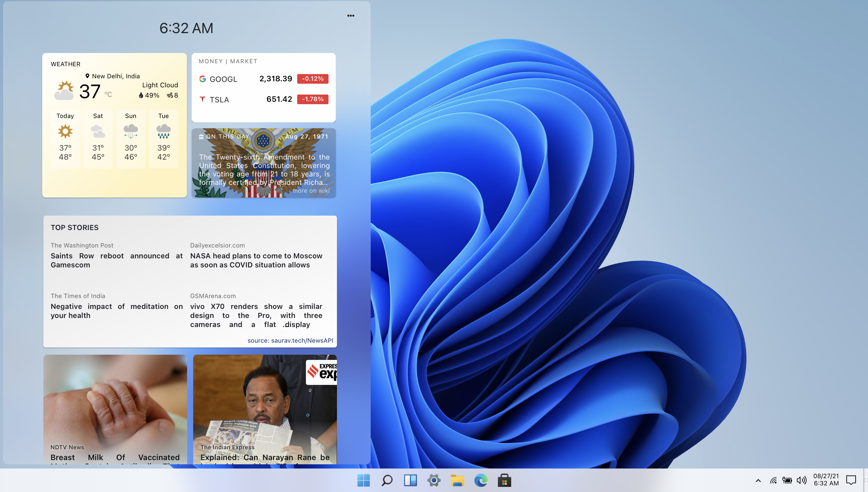Open NDTV Breast Milk news thumbnail
Image resolution: width=868 pixels, height=492 pixels.
115,406
